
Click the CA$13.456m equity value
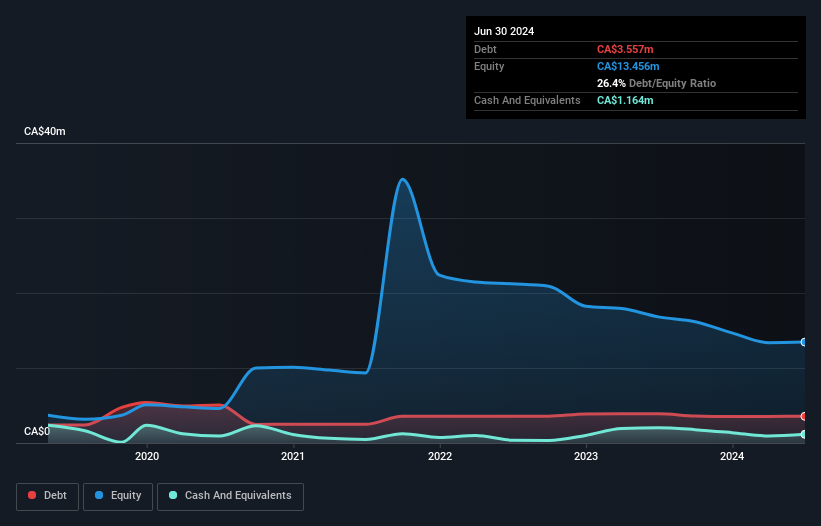[x=628, y=66]
